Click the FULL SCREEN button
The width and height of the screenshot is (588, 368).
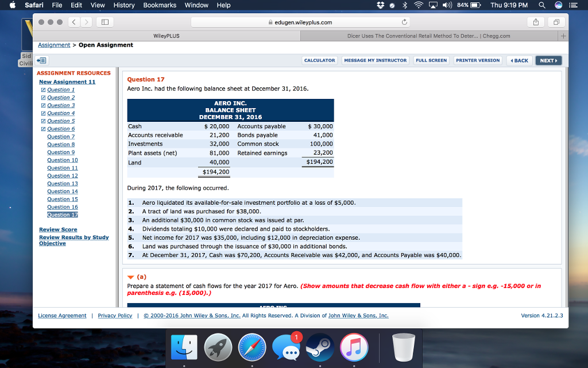[x=431, y=60]
